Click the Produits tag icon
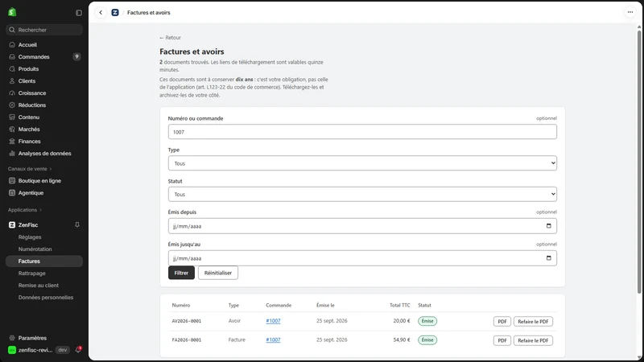644x362 pixels. [12, 69]
